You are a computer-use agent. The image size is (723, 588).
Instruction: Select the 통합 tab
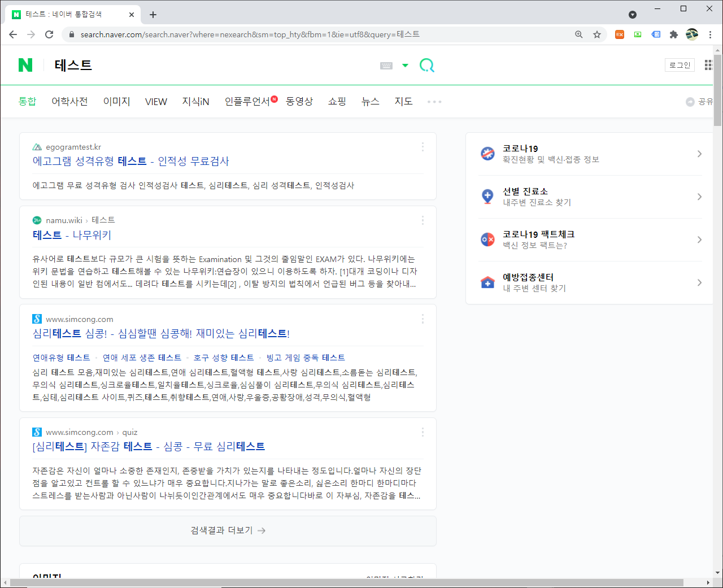[27, 102]
